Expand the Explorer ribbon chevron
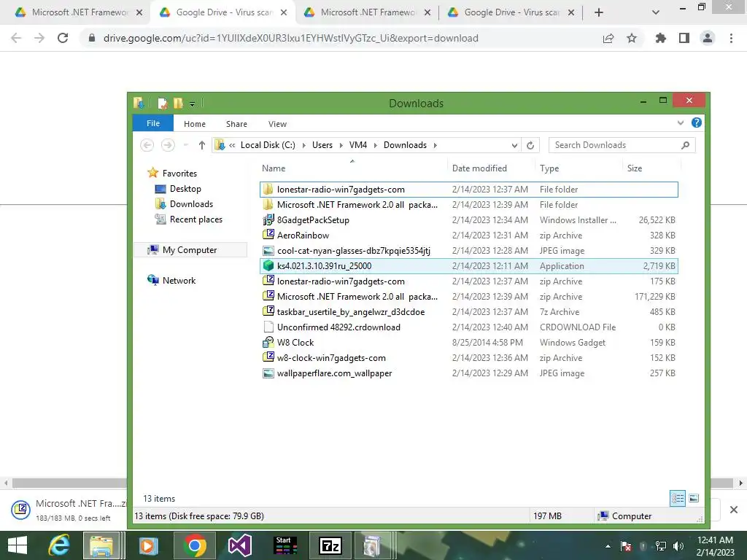Image resolution: width=747 pixels, height=560 pixels. (x=681, y=122)
